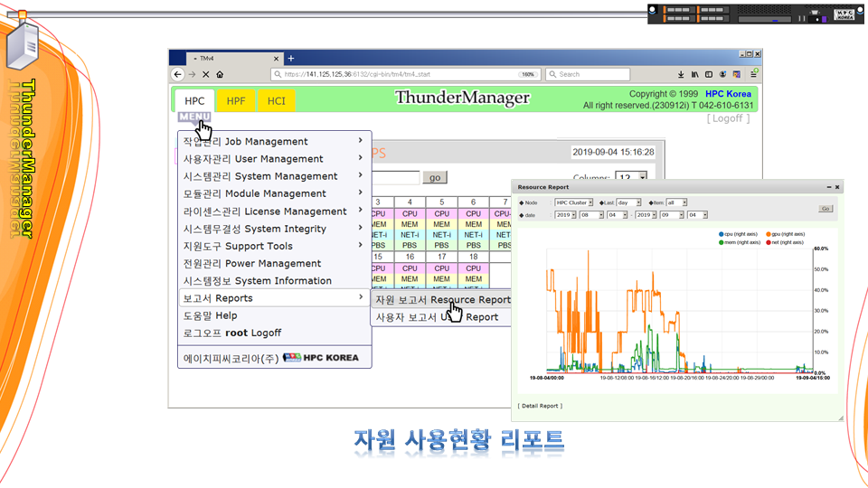Click the browser forward arrow
This screenshot has height=488, width=868.
(x=192, y=74)
